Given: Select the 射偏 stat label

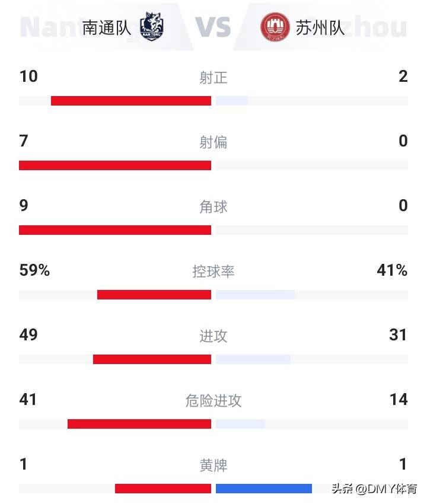Looking at the screenshot, I should (213, 142).
